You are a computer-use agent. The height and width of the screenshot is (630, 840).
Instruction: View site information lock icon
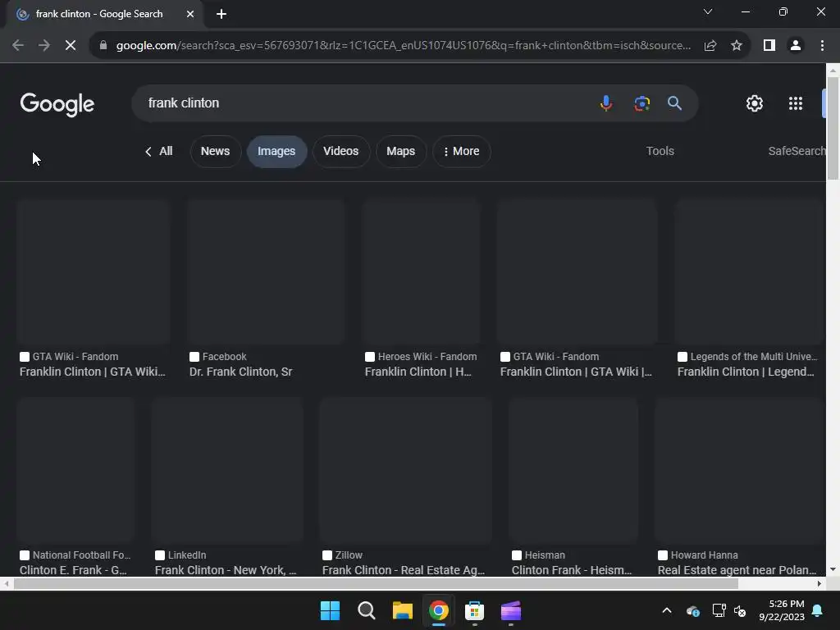pos(103,46)
